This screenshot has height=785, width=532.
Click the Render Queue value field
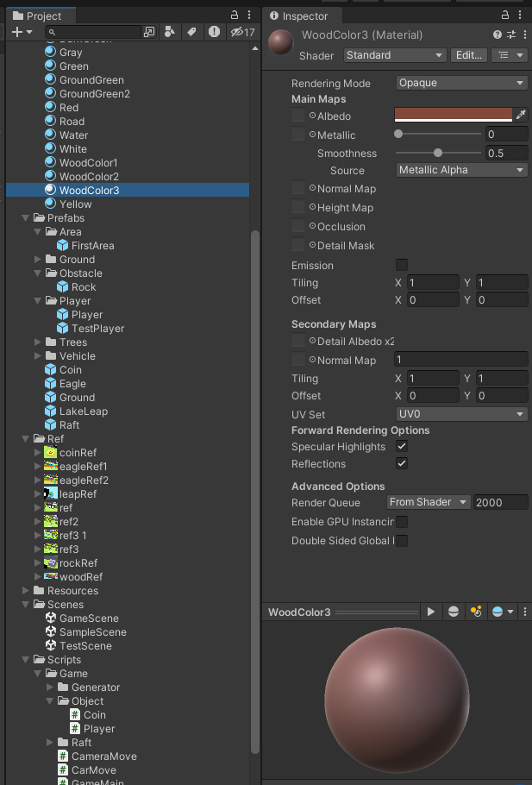point(500,502)
